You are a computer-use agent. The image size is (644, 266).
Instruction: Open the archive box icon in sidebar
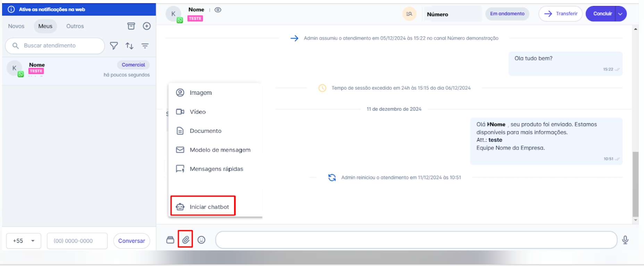(x=131, y=26)
